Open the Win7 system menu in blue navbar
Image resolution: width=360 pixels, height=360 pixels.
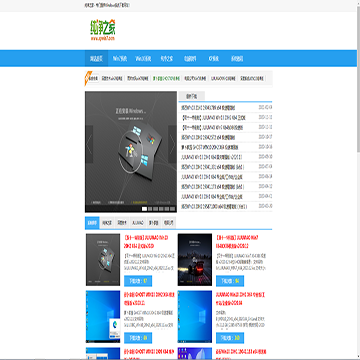coord(120,59)
